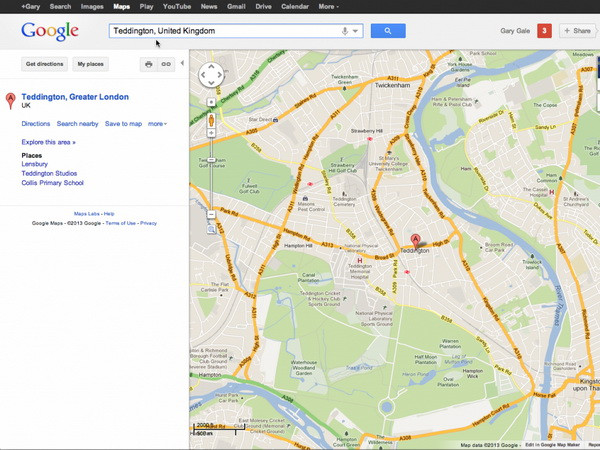Click the Gary Gale account name
Viewport: 600px width, 450px height.
pyautogui.click(x=515, y=31)
